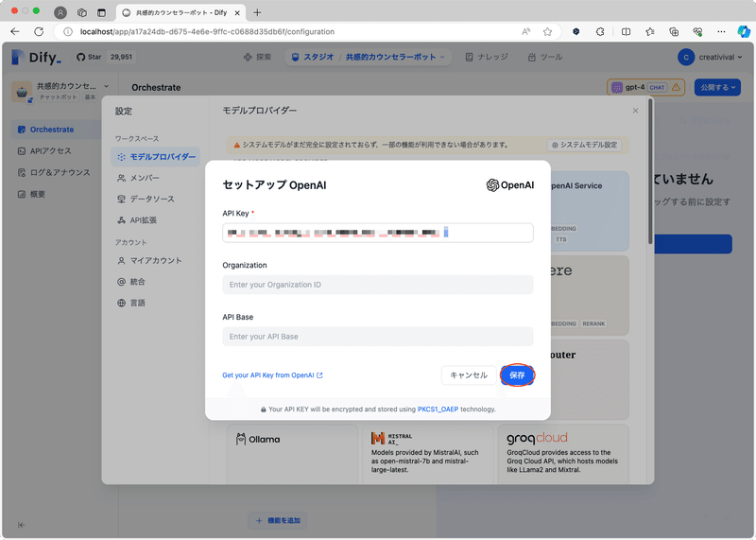Click the browser essentials heart icon

click(x=697, y=32)
